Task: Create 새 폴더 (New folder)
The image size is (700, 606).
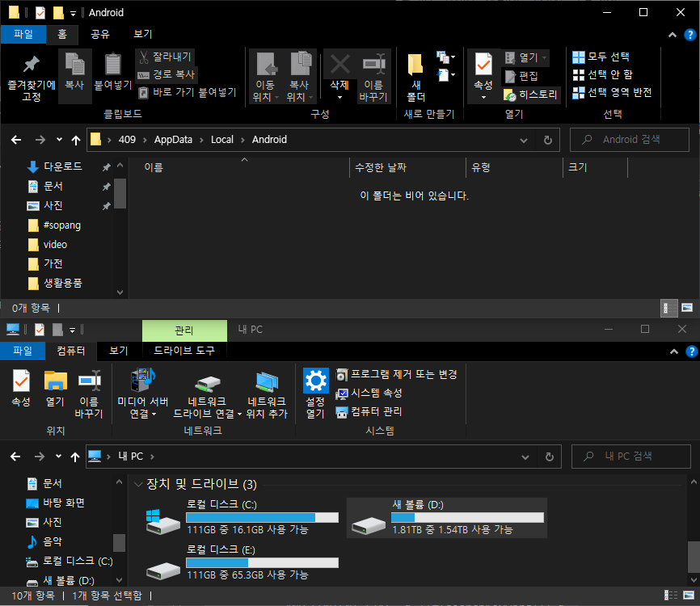Action: tap(415, 78)
